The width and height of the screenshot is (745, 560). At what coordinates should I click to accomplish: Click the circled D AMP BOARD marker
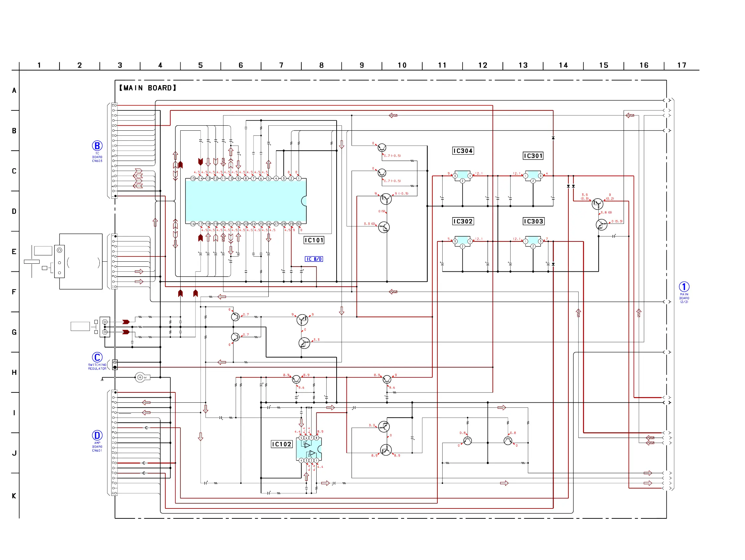pos(97,435)
